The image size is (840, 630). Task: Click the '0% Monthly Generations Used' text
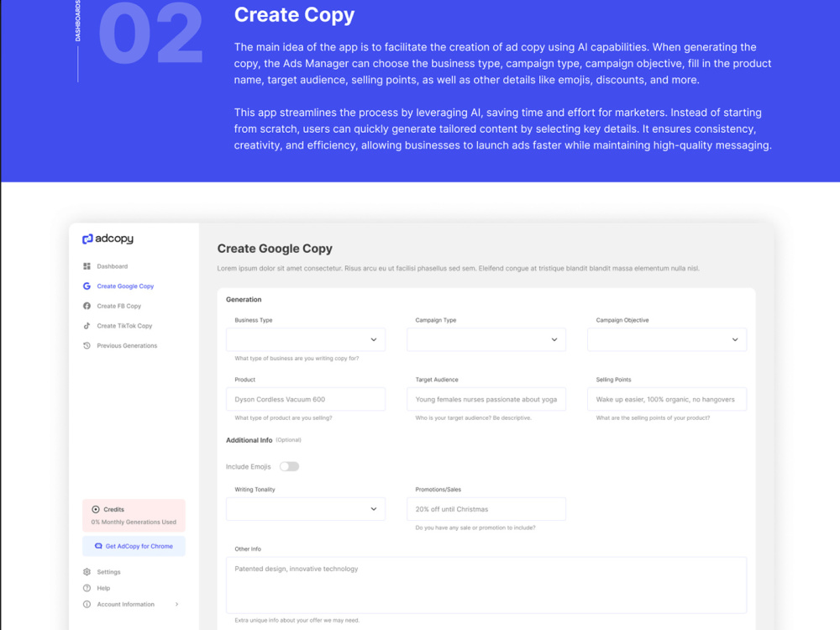(134, 522)
